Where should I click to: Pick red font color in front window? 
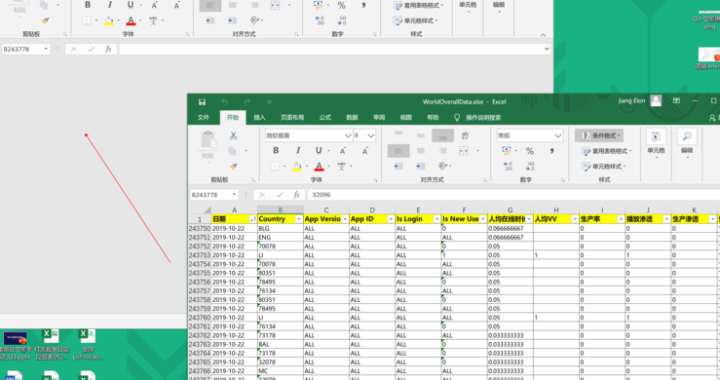click(x=319, y=166)
